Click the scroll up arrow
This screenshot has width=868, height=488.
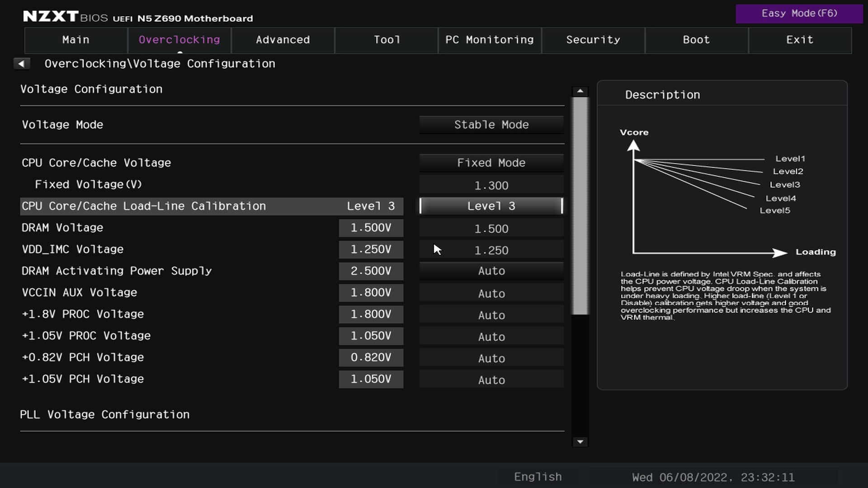point(580,91)
